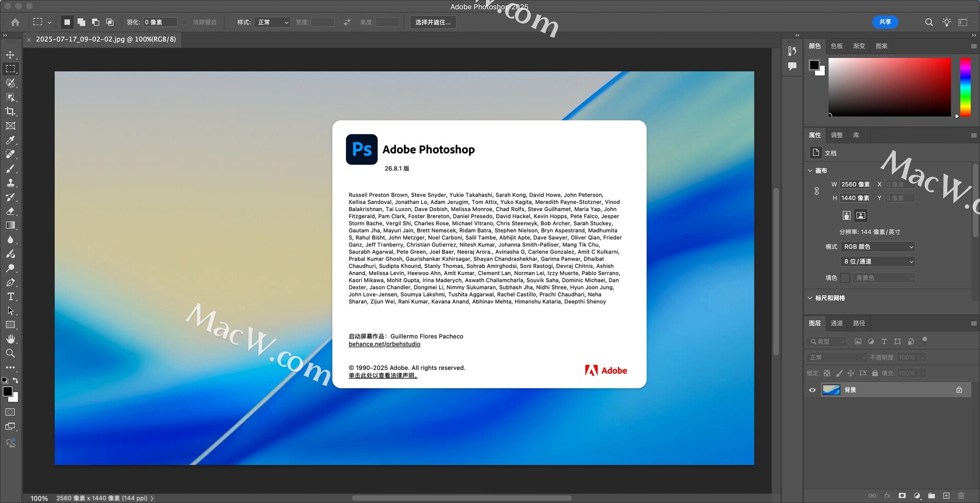
Task: Select the Clone Stamp tool
Action: pos(10,183)
